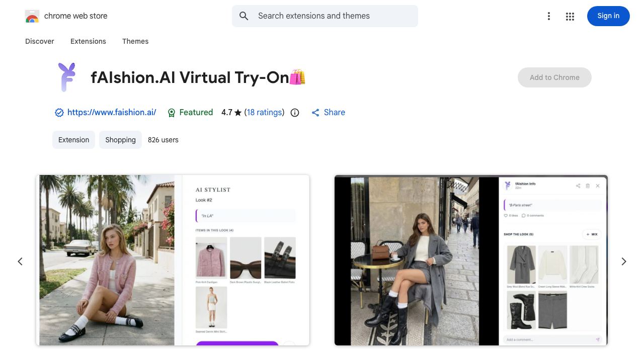Click the chrome web store title text

[x=76, y=16]
